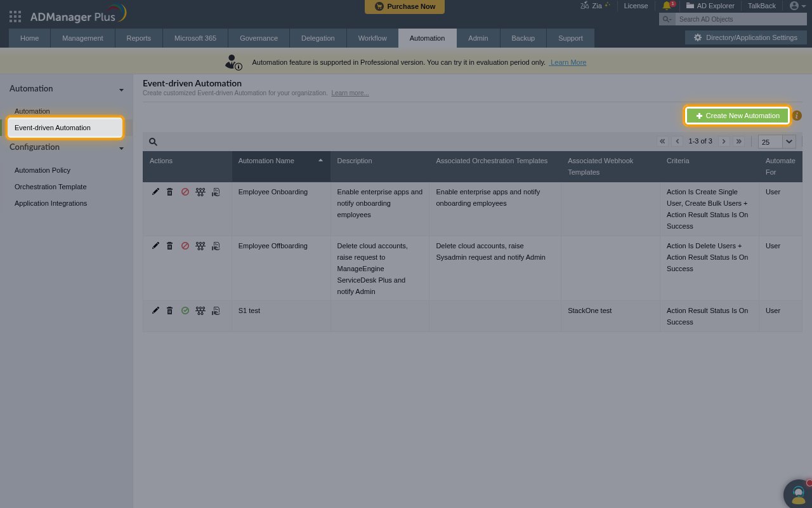Select Automation Policy in the sidebar

pyautogui.click(x=43, y=170)
